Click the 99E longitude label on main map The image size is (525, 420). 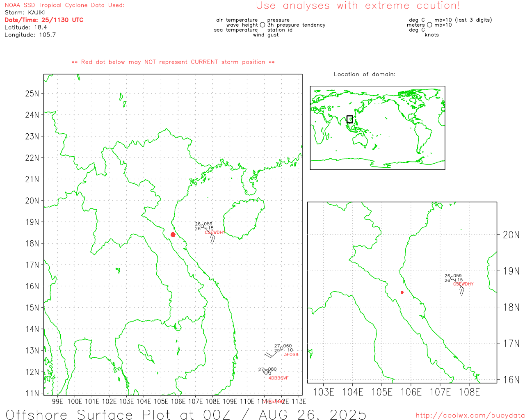click(57, 402)
